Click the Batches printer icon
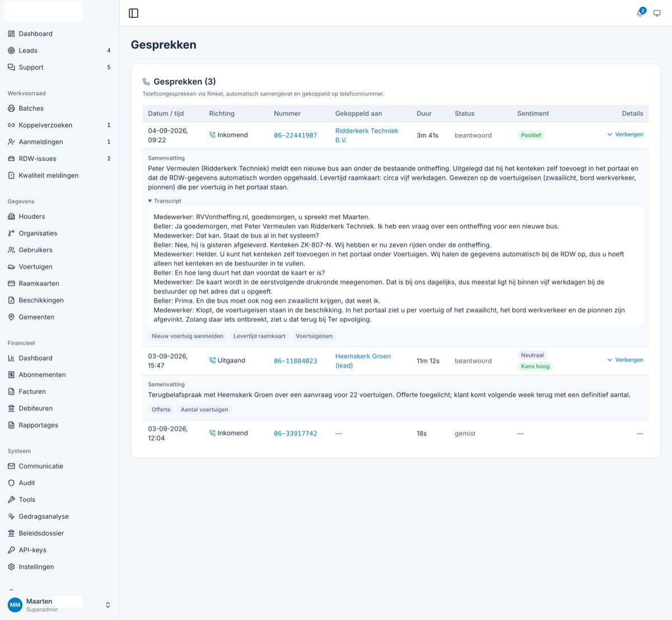This screenshot has width=672, height=620. point(11,109)
